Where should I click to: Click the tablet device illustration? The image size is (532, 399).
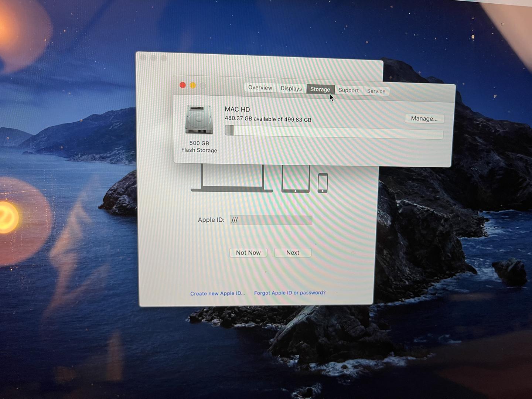[296, 179]
